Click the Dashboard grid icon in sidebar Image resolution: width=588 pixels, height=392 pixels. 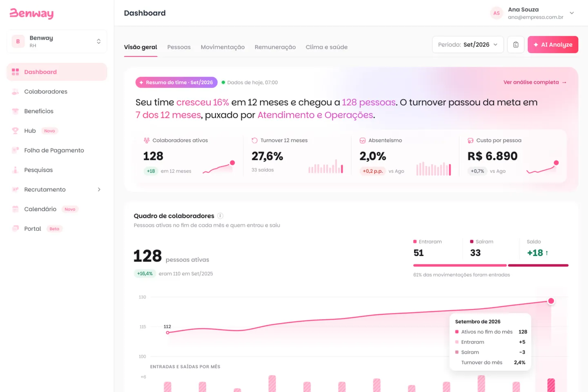click(16, 72)
